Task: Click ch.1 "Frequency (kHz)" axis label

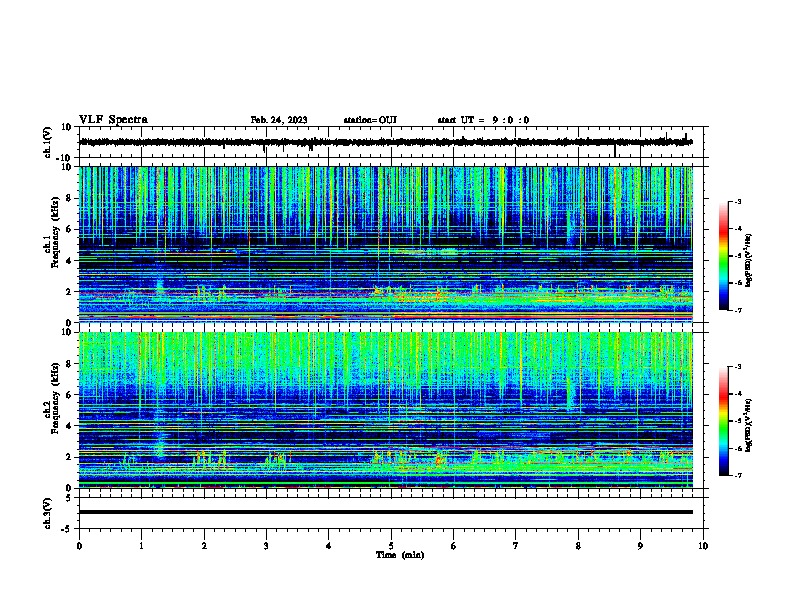Action: [55, 233]
